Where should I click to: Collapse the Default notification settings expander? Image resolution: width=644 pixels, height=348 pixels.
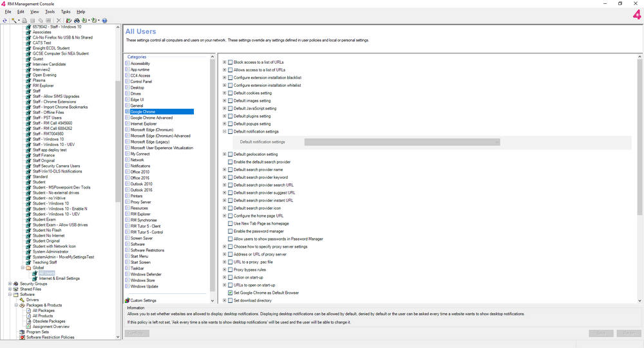click(225, 132)
